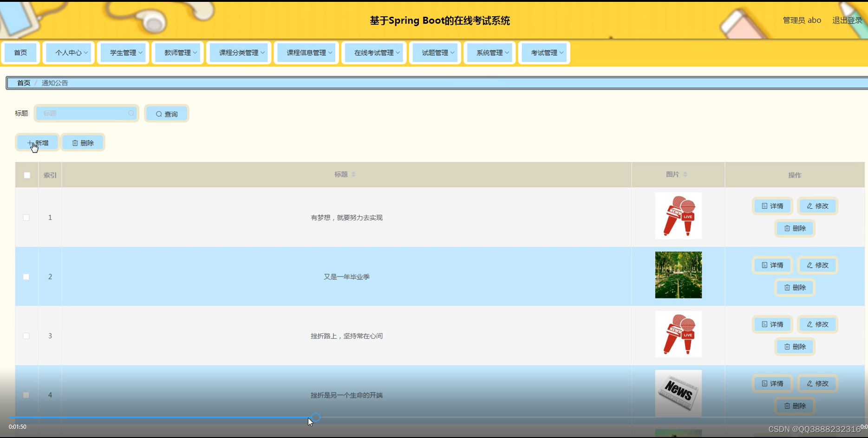Click the batch 删除 button above the table
The image size is (868, 438).
pos(83,143)
